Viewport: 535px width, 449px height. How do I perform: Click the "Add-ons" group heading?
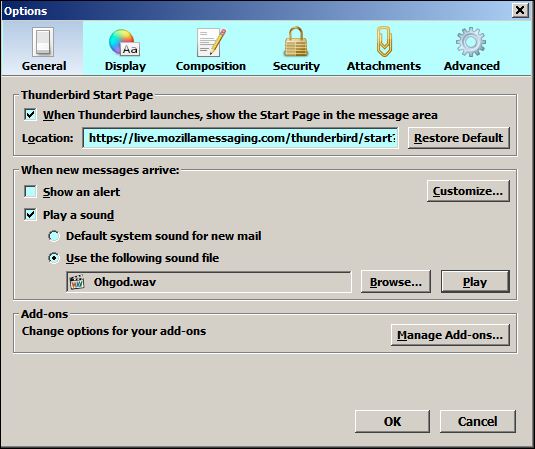(x=45, y=314)
